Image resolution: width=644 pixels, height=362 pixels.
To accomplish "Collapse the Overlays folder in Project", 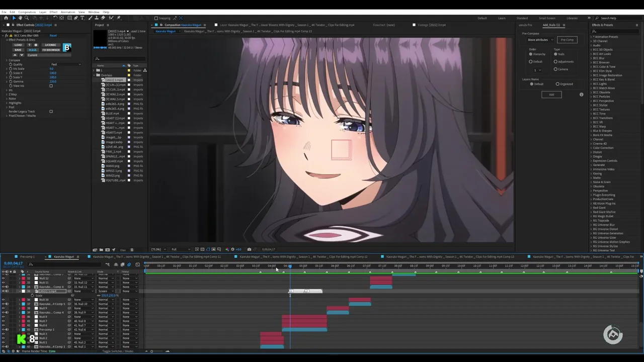I will pyautogui.click(x=94, y=75).
